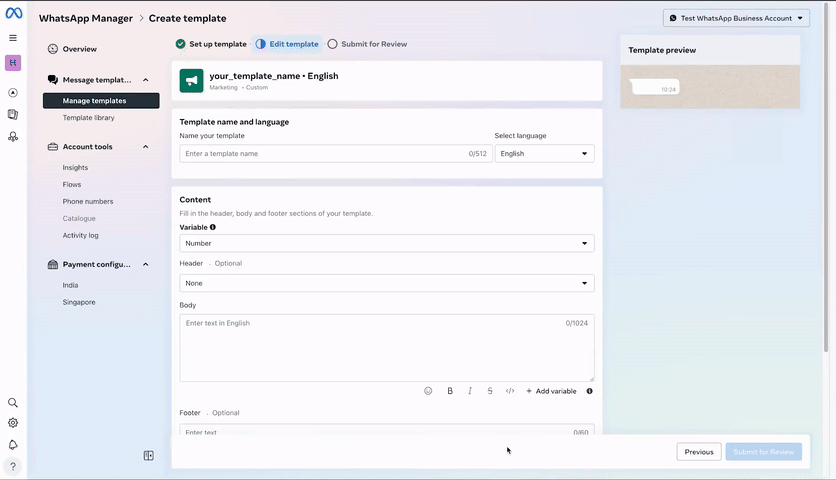
Task: Insert emoji with the smiley icon
Action: 428,391
